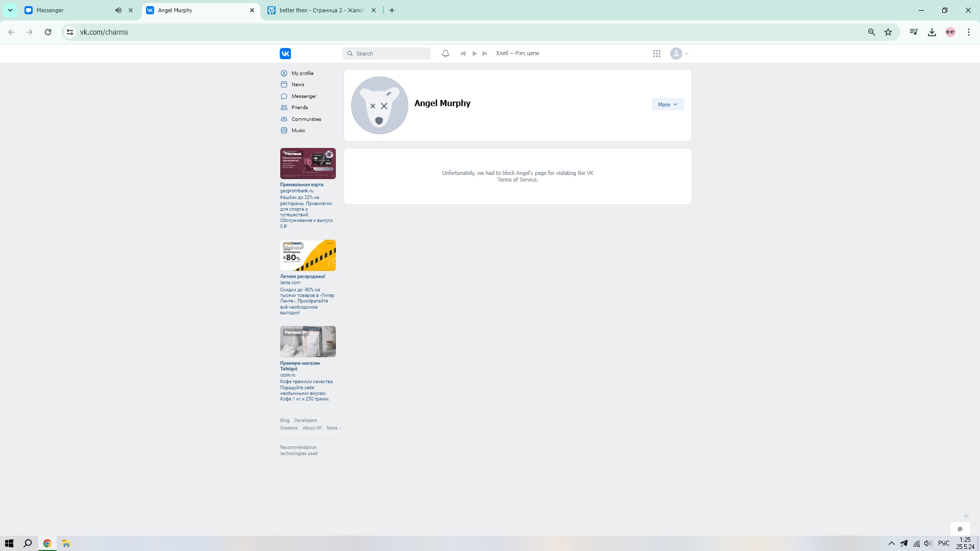
Task: Open the VK services grid icon
Action: pos(657,54)
